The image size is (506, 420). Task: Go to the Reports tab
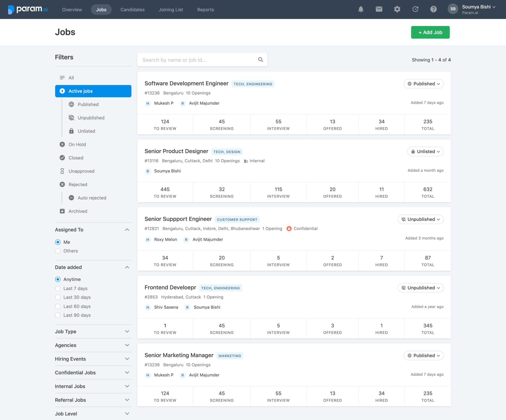(205, 10)
